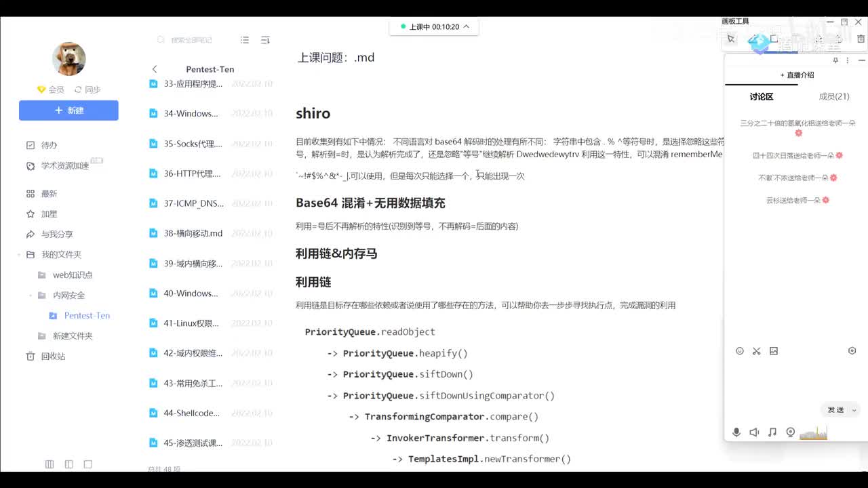Open note 45-渗透测试课...

point(210,443)
